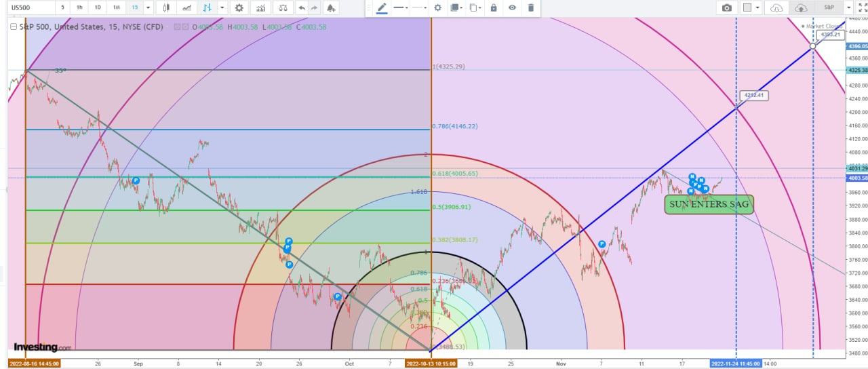Screen dimensions: 868x369
Task: Collapse the S&P 500 legend expander
Action: tap(14, 27)
